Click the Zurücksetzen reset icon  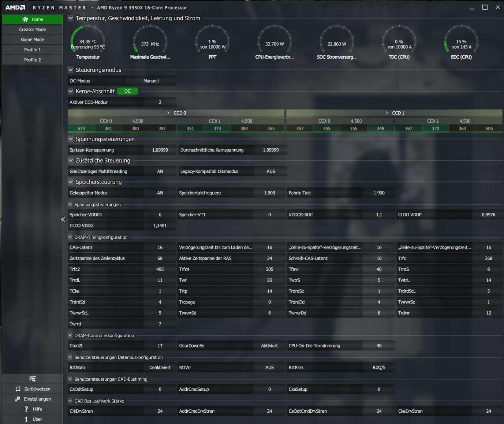click(18, 389)
